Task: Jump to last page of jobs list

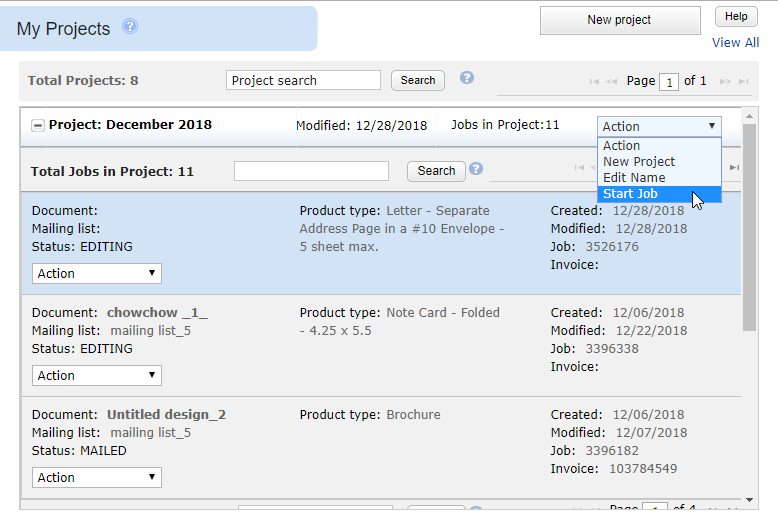Action: (x=735, y=168)
